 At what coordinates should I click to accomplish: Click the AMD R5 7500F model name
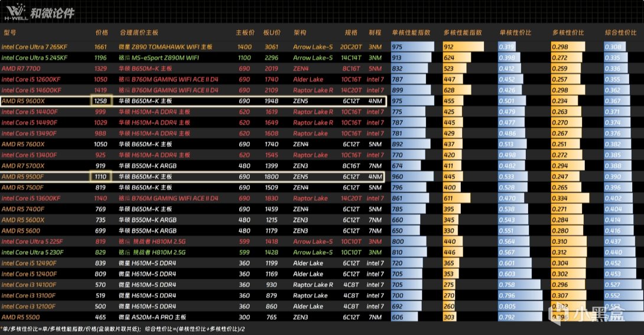pos(22,188)
